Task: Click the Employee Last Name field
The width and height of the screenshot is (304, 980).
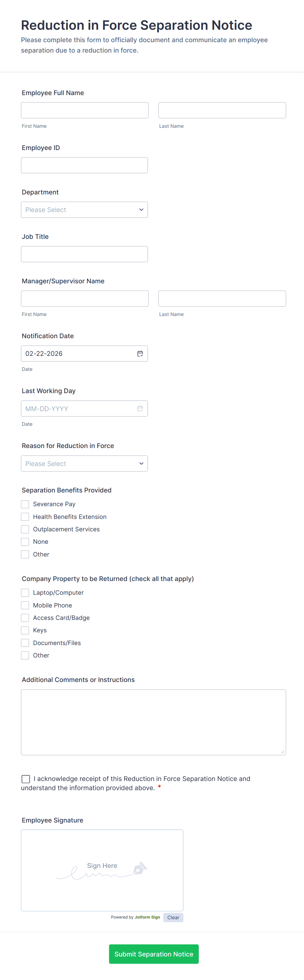Action: pos(222,110)
